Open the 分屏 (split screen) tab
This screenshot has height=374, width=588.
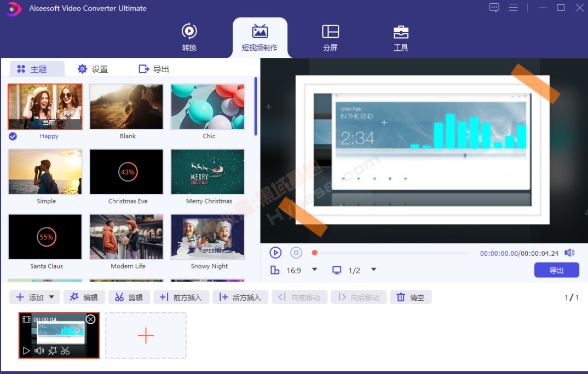point(330,37)
